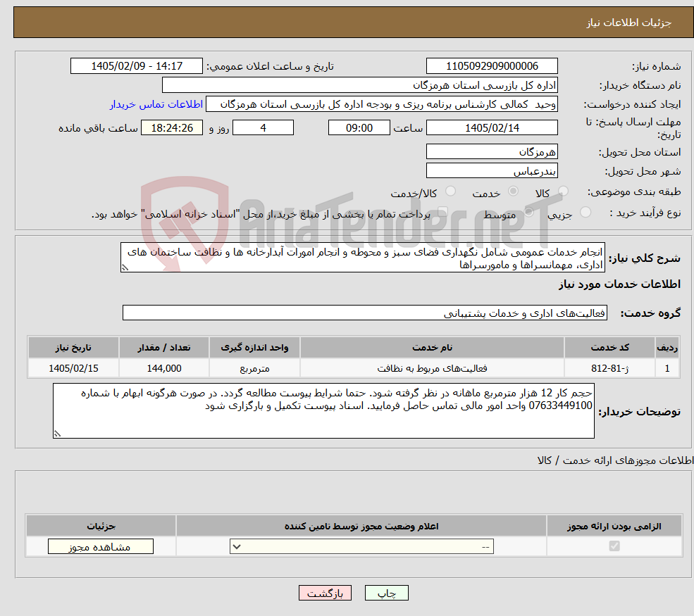Click the service name cell فعالیت‌های مربوط به نظافت
Viewport: 694px width, 616px height.
[x=432, y=368]
